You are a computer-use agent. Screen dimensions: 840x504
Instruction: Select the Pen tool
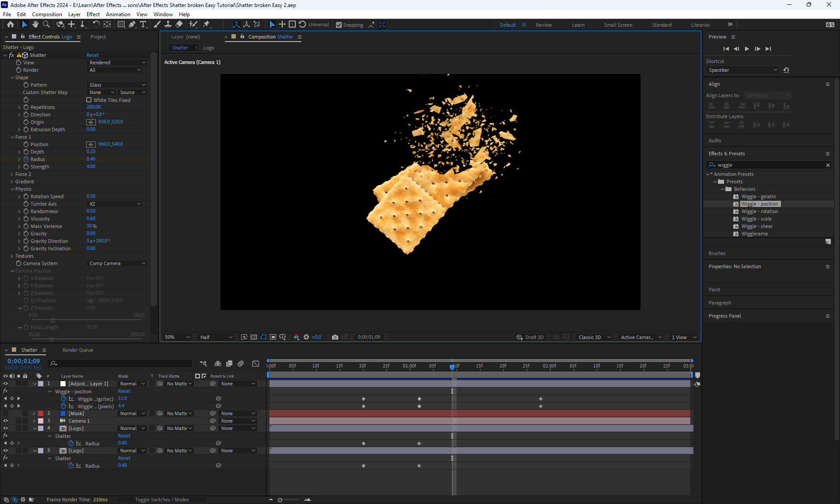[x=132, y=24]
